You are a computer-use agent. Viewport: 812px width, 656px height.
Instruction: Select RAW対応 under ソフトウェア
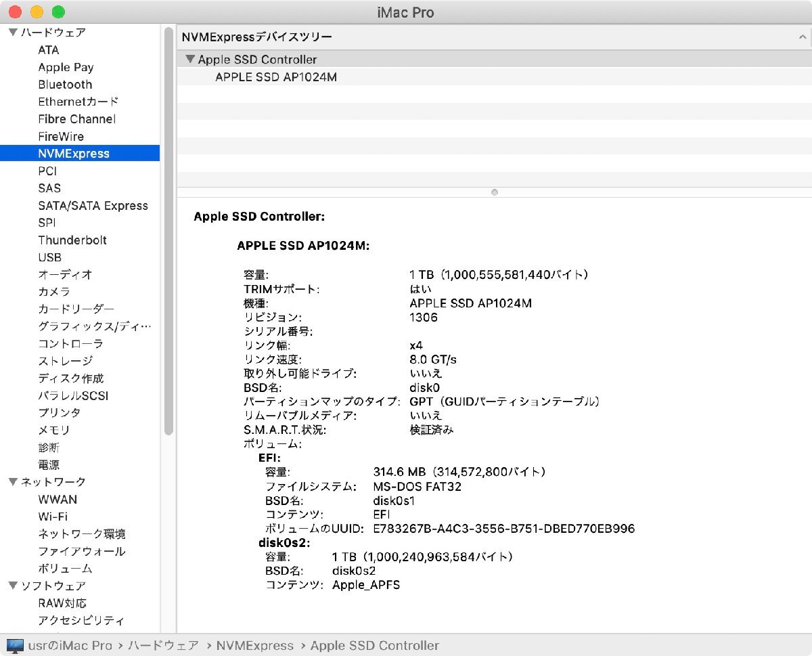[x=62, y=603]
